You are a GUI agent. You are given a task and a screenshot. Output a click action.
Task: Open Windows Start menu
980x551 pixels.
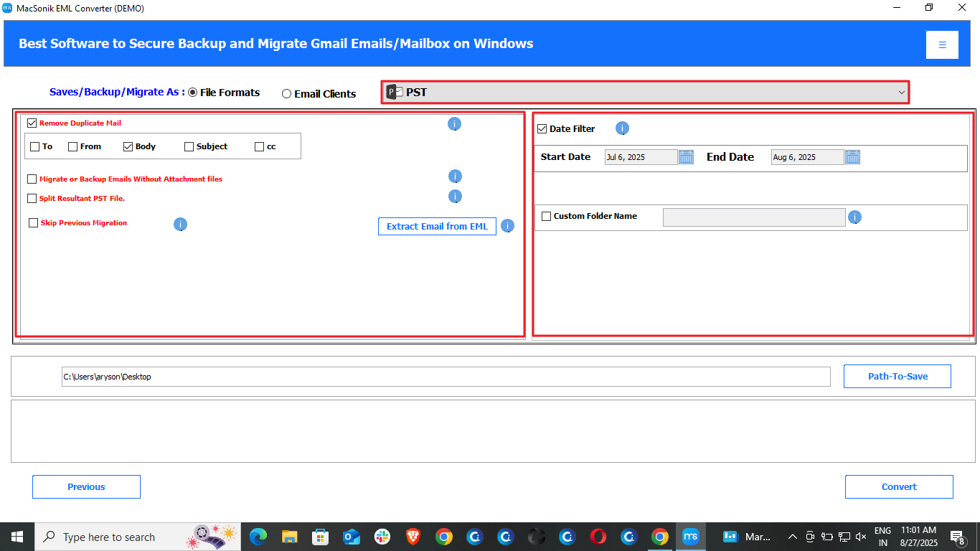click(x=17, y=537)
